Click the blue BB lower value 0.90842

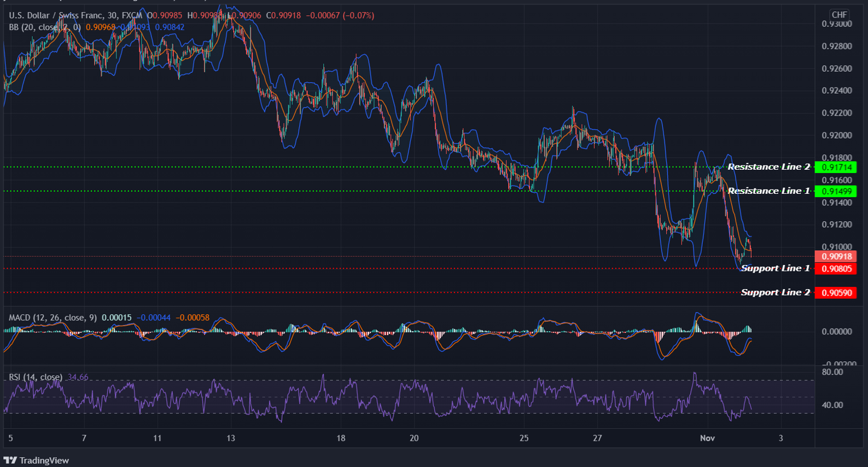[170, 27]
